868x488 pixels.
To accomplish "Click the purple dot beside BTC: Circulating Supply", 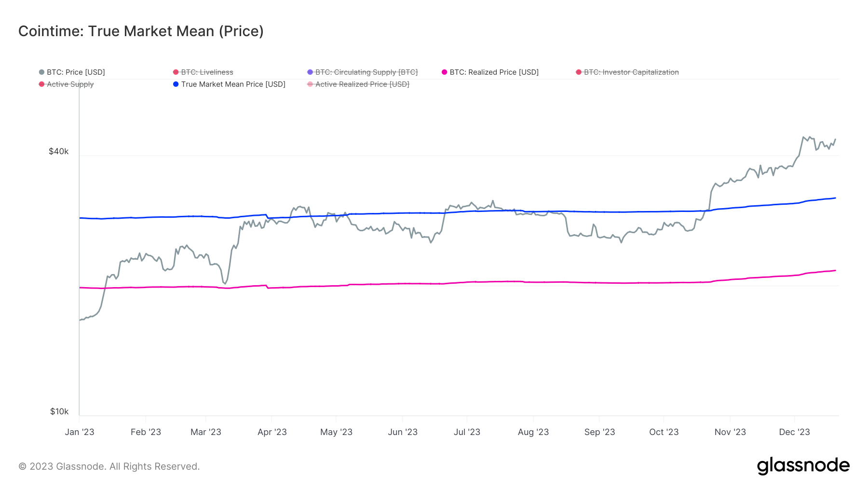I will 310,72.
